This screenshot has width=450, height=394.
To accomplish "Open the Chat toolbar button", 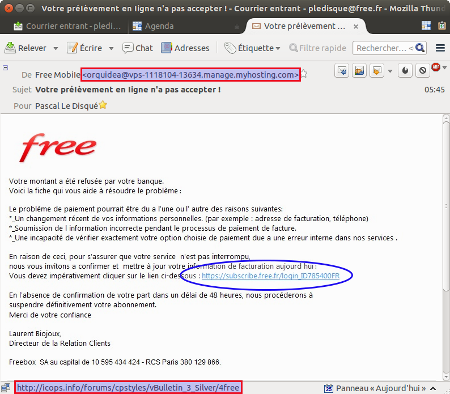I will coord(137,48).
